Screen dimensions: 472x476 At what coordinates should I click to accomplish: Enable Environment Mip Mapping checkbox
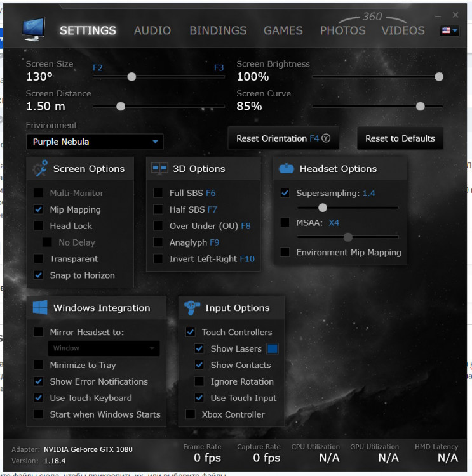(x=285, y=252)
